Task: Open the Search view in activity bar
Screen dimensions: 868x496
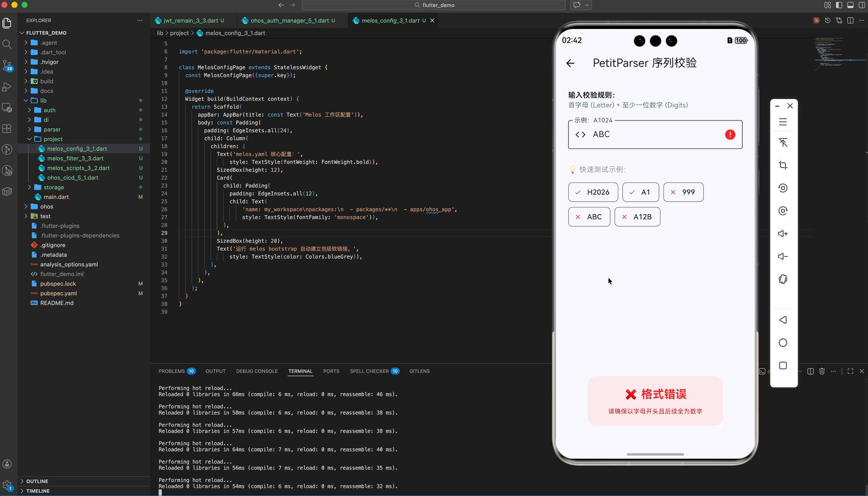Action: [x=7, y=44]
